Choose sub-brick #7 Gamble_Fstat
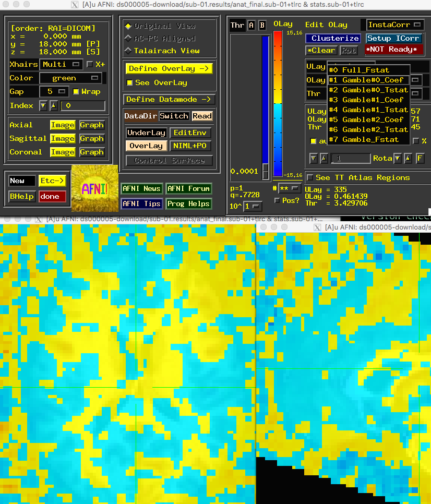The height and width of the screenshot is (504, 431). (368, 139)
